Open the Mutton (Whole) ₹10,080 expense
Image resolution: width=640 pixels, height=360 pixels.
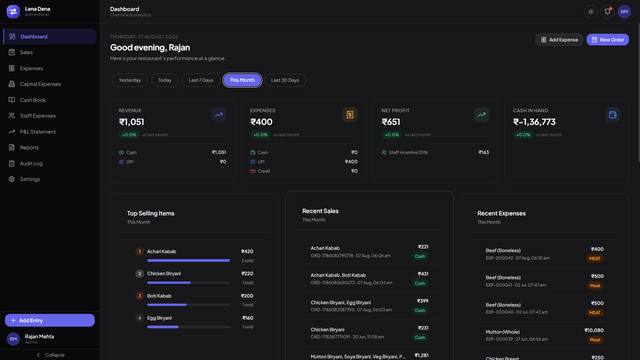pos(544,336)
